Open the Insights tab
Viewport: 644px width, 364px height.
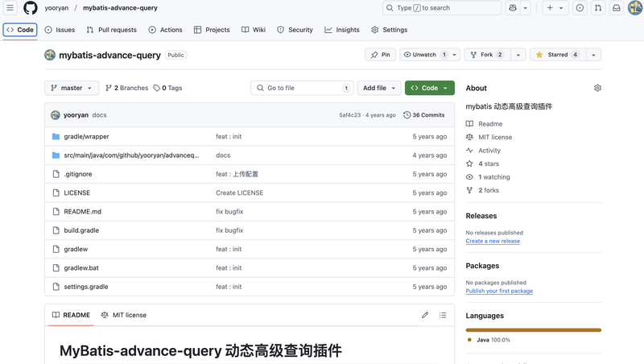pos(342,30)
